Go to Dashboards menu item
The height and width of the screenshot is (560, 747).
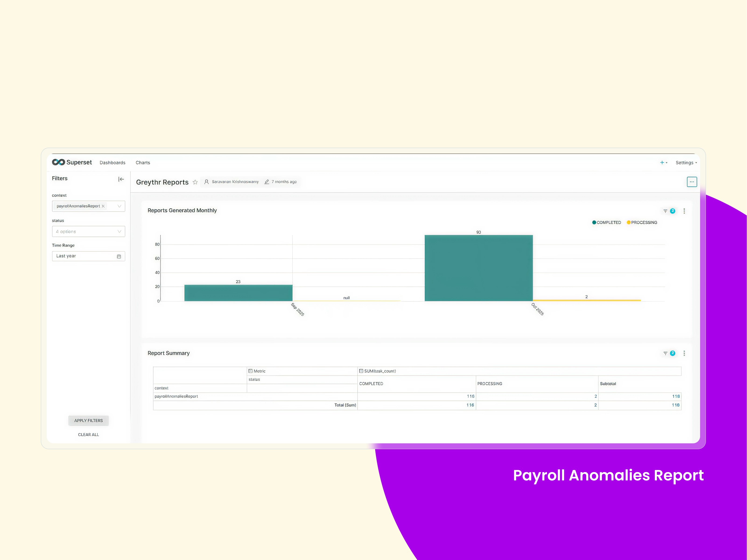click(112, 163)
